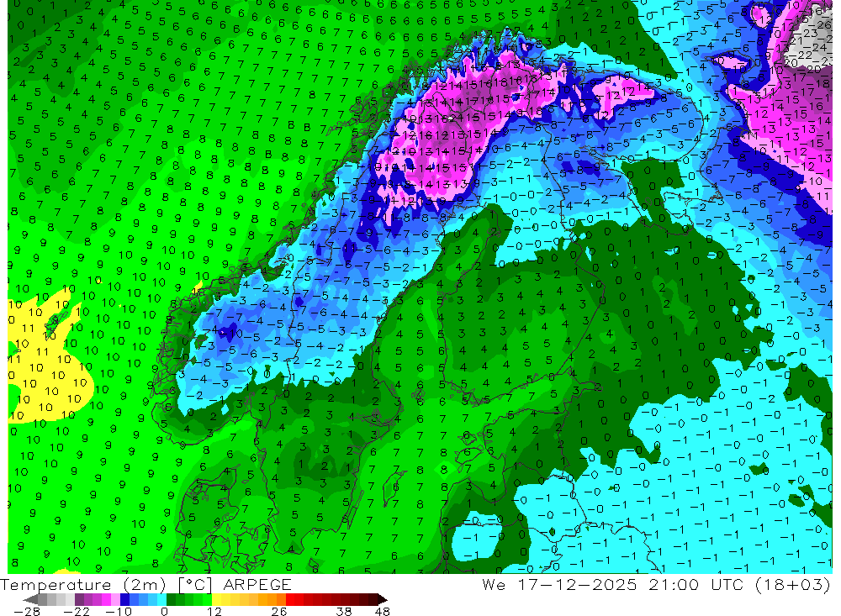841x616 pixels.
Task: Click the 26 label on the color legend
Action: pyautogui.click(x=279, y=612)
